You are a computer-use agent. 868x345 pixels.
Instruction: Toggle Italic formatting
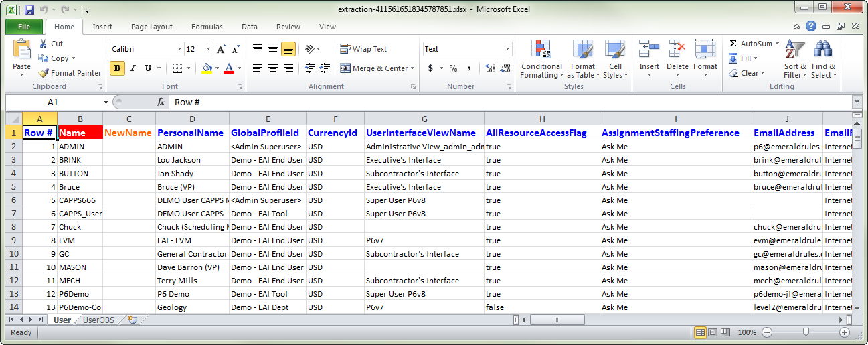[133, 68]
